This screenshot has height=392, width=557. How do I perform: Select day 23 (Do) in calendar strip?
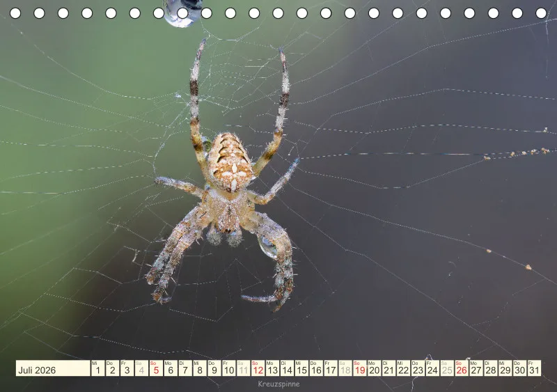(418, 368)
